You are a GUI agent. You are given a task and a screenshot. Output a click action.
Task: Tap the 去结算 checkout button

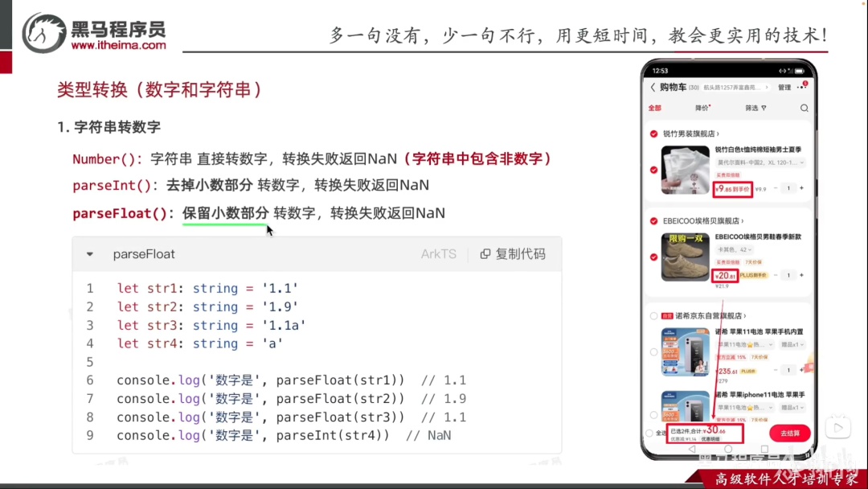pos(789,433)
